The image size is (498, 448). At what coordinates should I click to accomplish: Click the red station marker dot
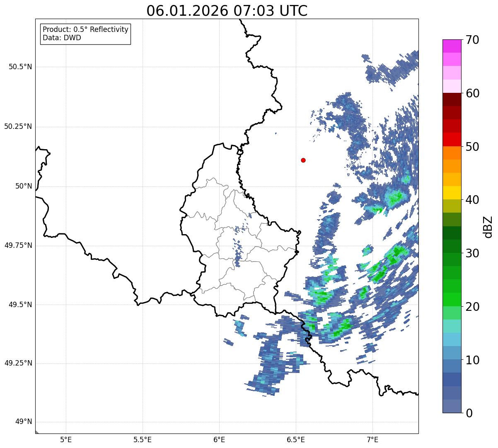coord(303,160)
